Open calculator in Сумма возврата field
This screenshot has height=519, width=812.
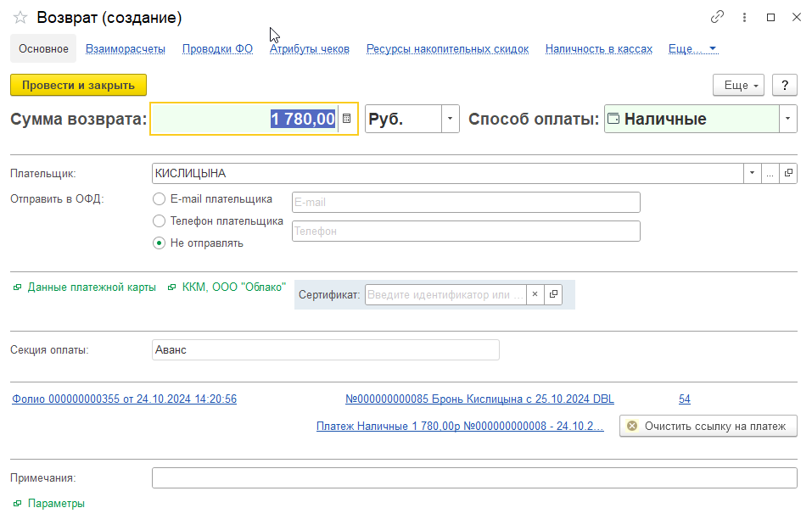coord(346,119)
